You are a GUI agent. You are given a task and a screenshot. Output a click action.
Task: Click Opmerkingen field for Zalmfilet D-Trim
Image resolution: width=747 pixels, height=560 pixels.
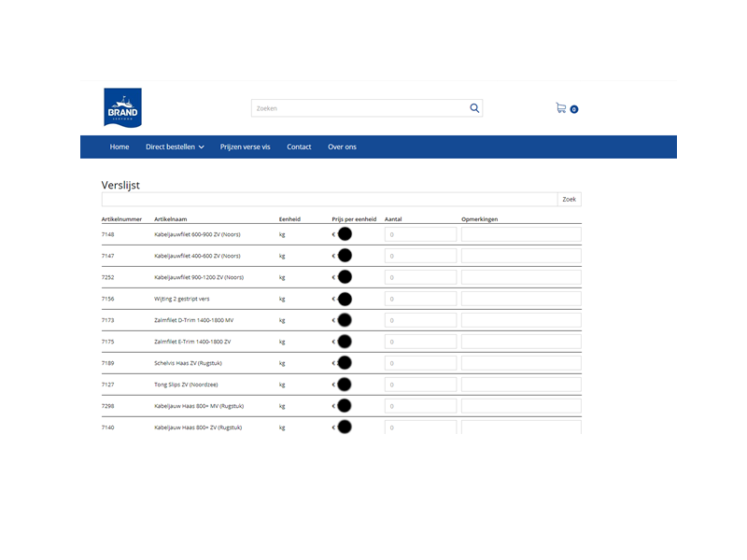[x=521, y=320]
